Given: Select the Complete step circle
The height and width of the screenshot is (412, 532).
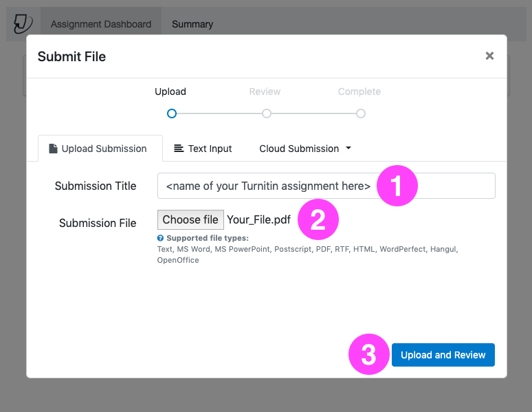Looking at the screenshot, I should [361, 113].
